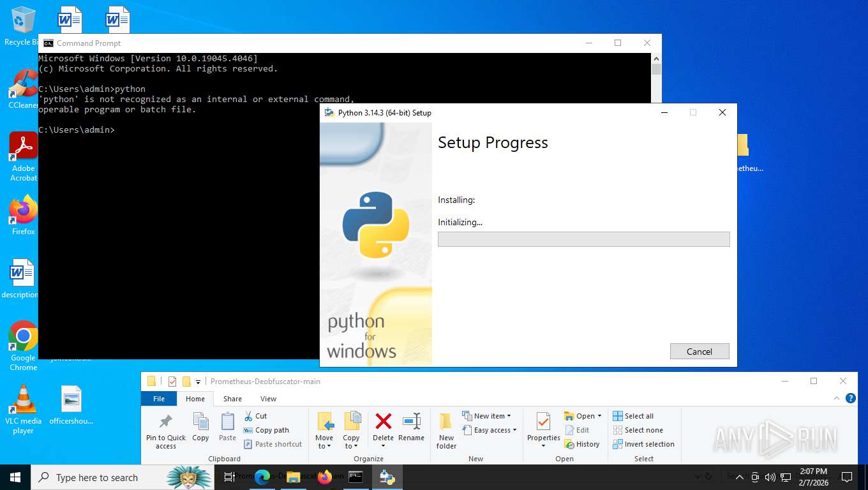Click Pin to Quick access in File Explorer
The width and height of the screenshot is (868, 490).
tap(166, 431)
